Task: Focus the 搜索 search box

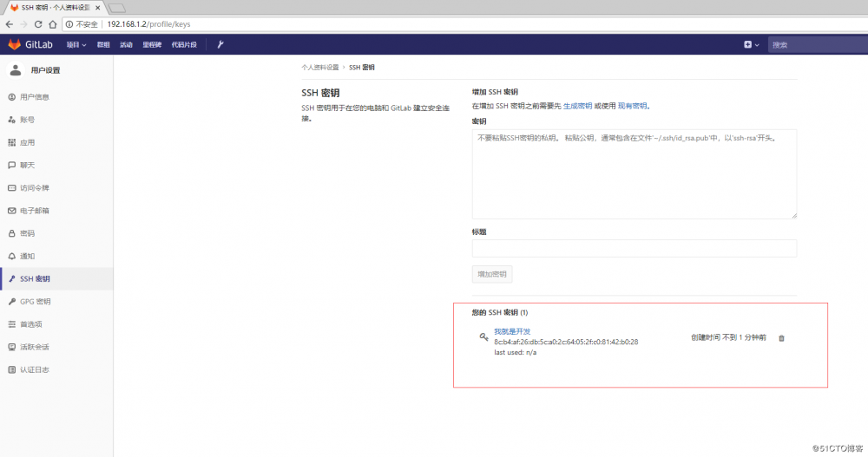Action: [x=818, y=45]
